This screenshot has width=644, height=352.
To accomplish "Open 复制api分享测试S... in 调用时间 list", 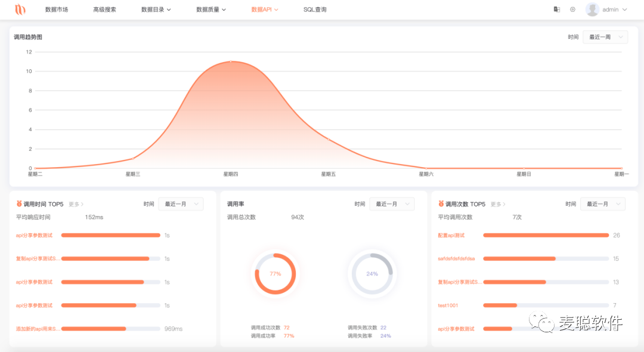I will coord(38,259).
